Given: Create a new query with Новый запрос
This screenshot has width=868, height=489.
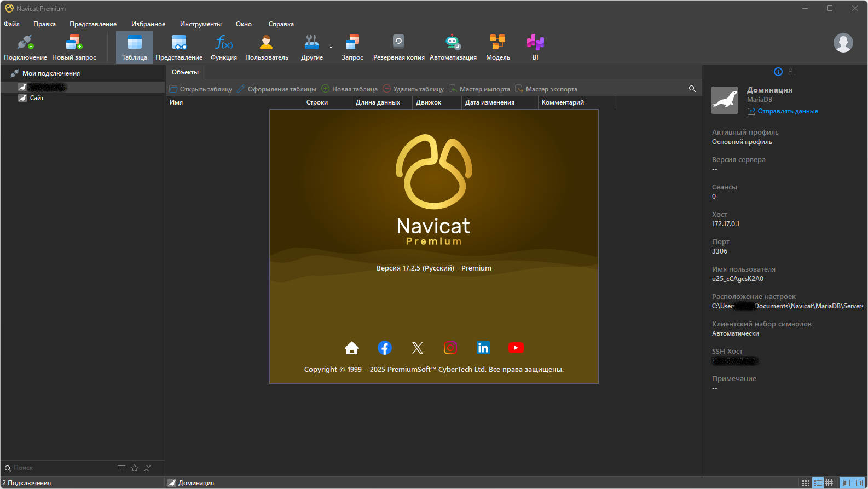Looking at the screenshot, I should (74, 47).
